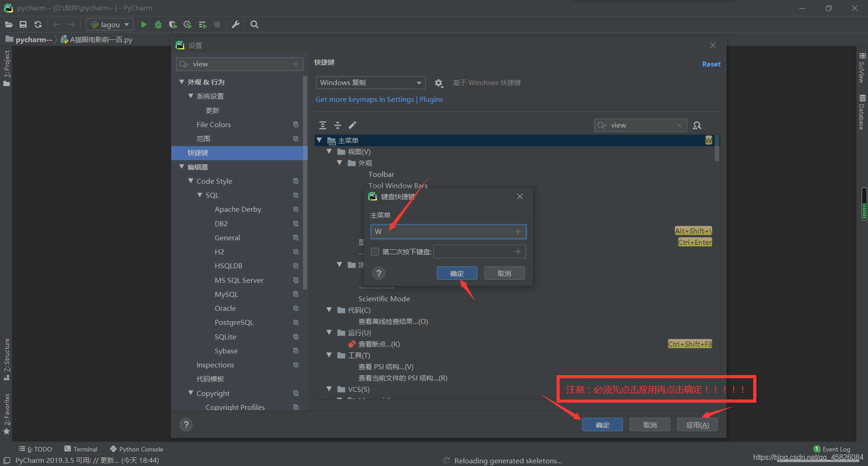Select Scientific Mode in keymap tree
Image resolution: width=868 pixels, height=466 pixels.
[384, 299]
